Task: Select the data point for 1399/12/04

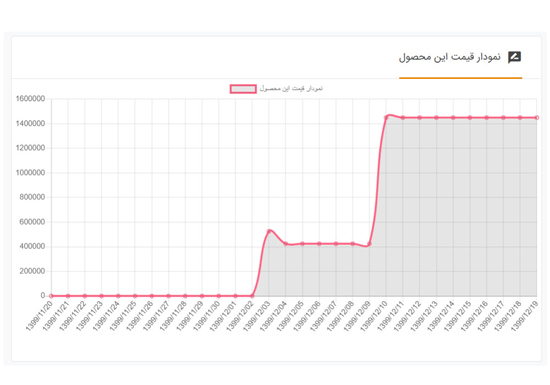Action: [x=286, y=243]
